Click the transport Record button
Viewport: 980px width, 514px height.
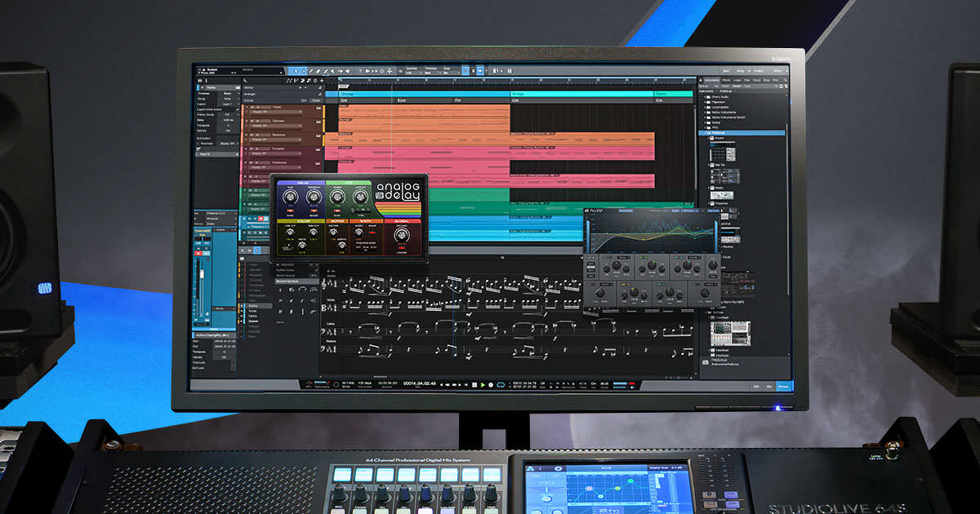pos(490,384)
